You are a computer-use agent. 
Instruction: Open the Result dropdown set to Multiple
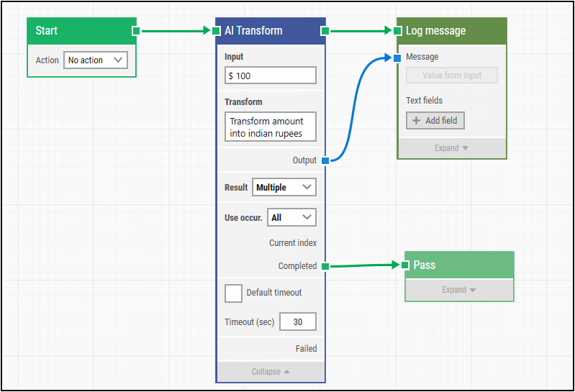284,188
